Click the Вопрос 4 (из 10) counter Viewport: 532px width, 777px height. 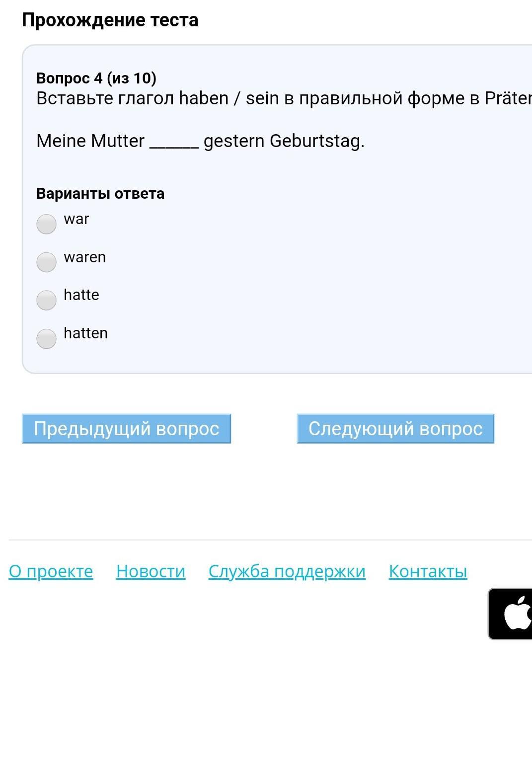pyautogui.click(x=96, y=78)
